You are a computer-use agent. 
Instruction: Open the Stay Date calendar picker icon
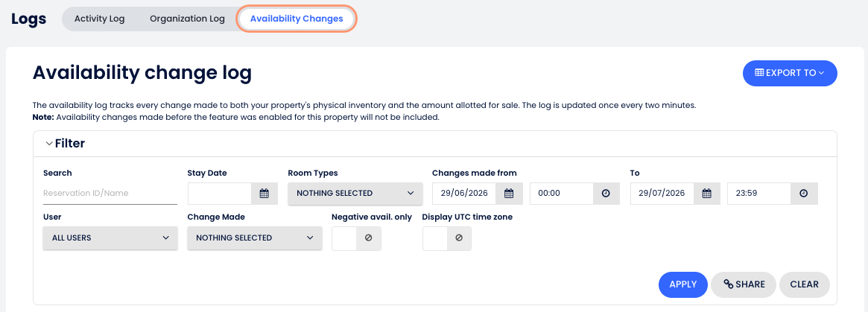pyautogui.click(x=264, y=194)
